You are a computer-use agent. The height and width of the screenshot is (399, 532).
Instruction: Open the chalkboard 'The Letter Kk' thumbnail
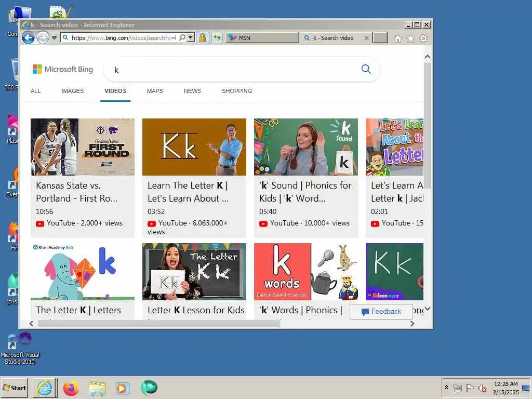(x=194, y=272)
